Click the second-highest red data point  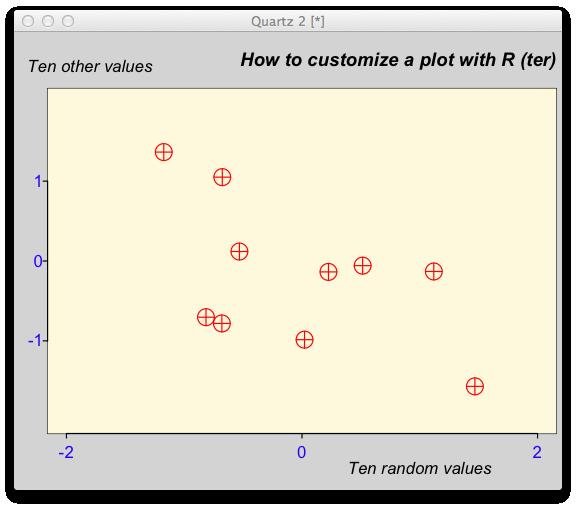point(222,177)
